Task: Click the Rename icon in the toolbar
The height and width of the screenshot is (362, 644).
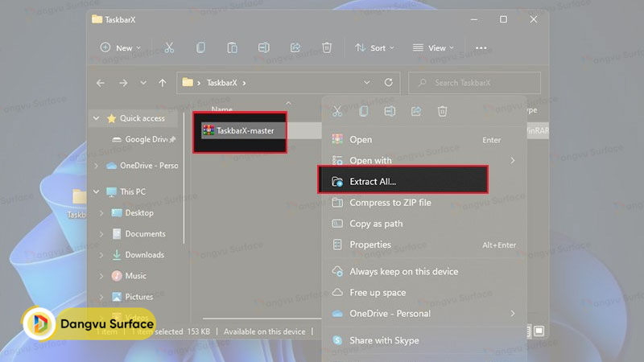Action: point(264,48)
